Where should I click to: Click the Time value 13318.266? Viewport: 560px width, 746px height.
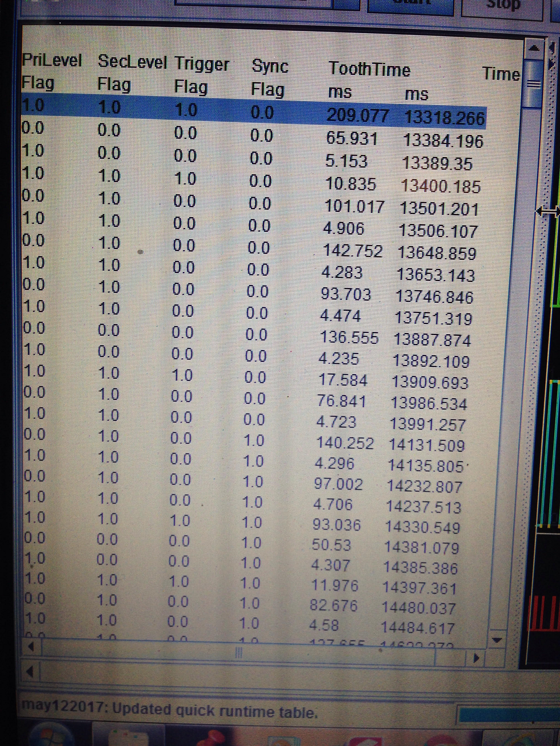[445, 118]
